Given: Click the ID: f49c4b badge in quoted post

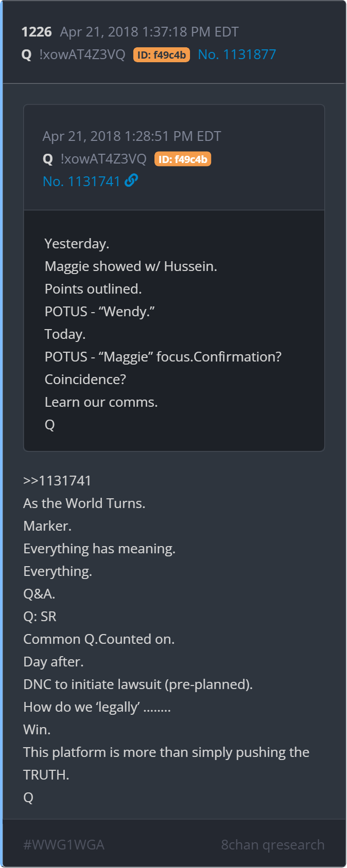Looking at the screenshot, I should [x=183, y=159].
